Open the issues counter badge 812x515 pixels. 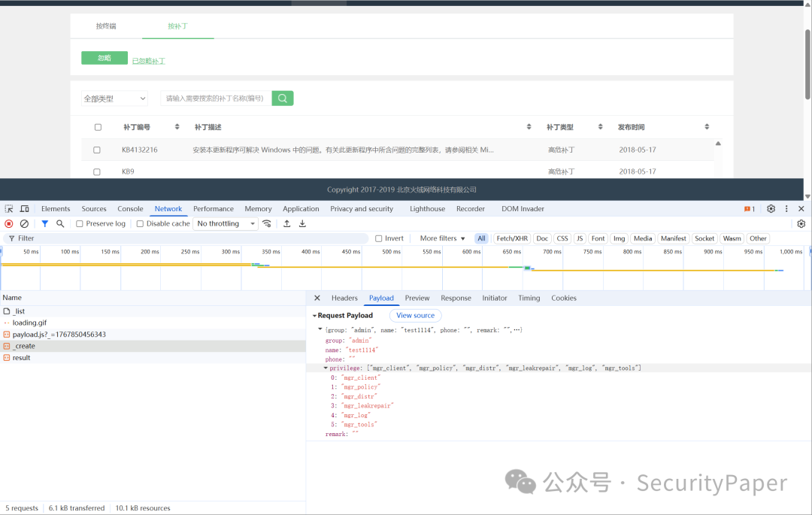[x=750, y=208]
